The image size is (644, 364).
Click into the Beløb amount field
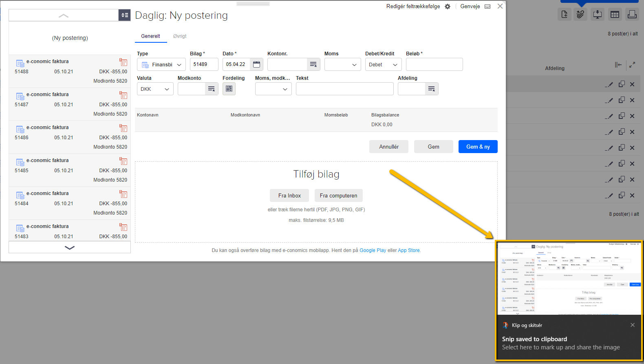pyautogui.click(x=434, y=64)
